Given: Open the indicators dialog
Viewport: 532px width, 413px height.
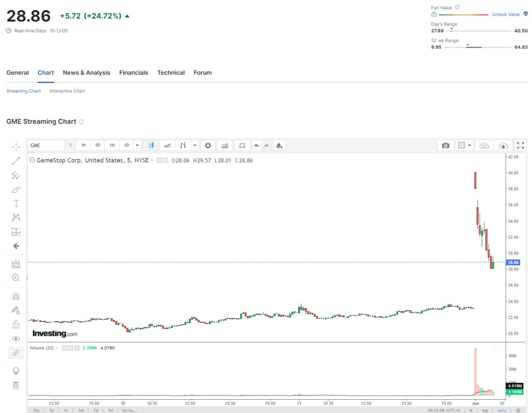Looking at the screenshot, I should 225,146.
